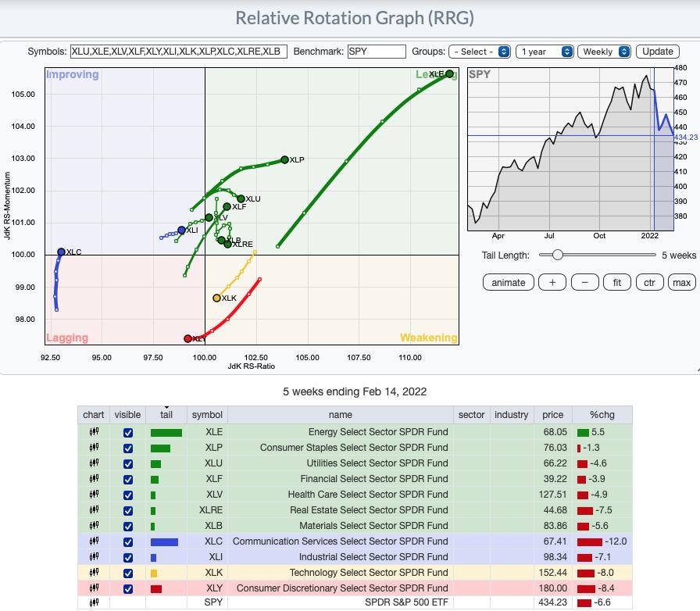700x611 pixels.
Task: Click the XLE data point on graph
Action: [449, 74]
